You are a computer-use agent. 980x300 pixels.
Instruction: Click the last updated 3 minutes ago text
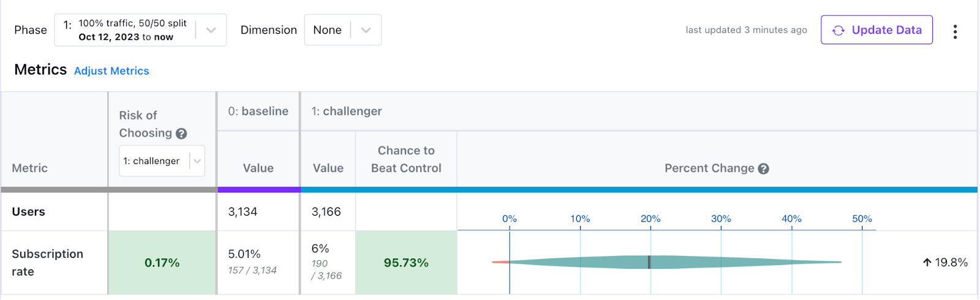click(x=746, y=30)
